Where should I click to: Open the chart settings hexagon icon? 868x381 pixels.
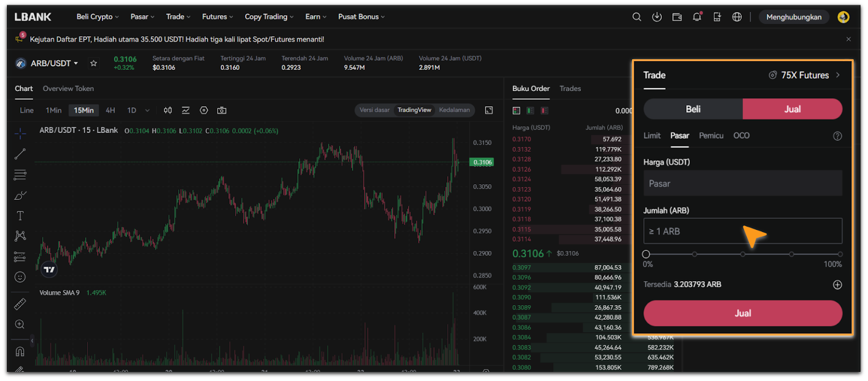tap(204, 110)
